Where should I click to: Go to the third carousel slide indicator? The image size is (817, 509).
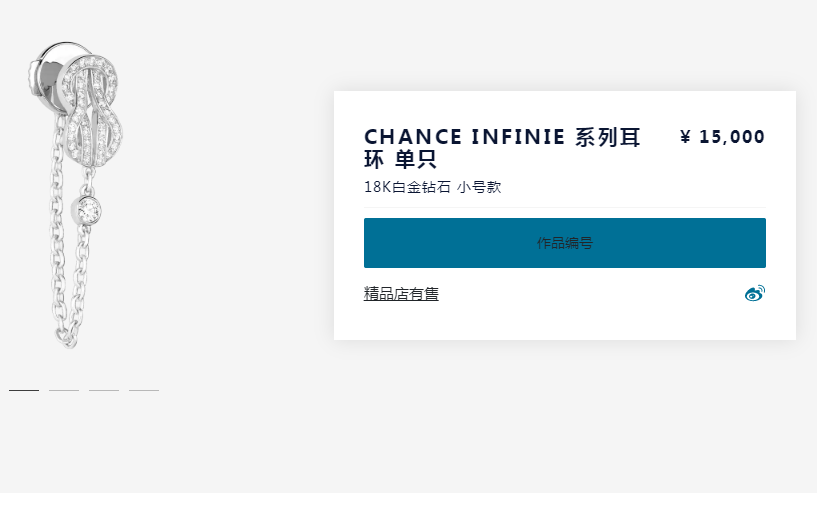tap(104, 390)
